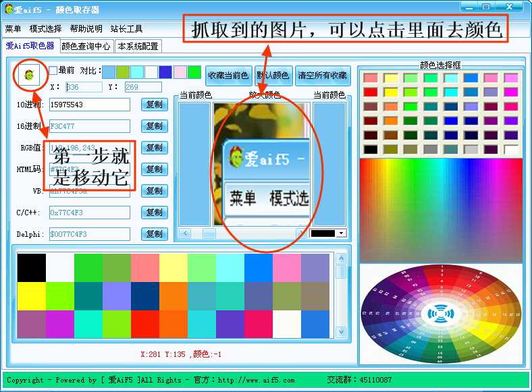Open the 帮助说明 menu

click(x=86, y=29)
